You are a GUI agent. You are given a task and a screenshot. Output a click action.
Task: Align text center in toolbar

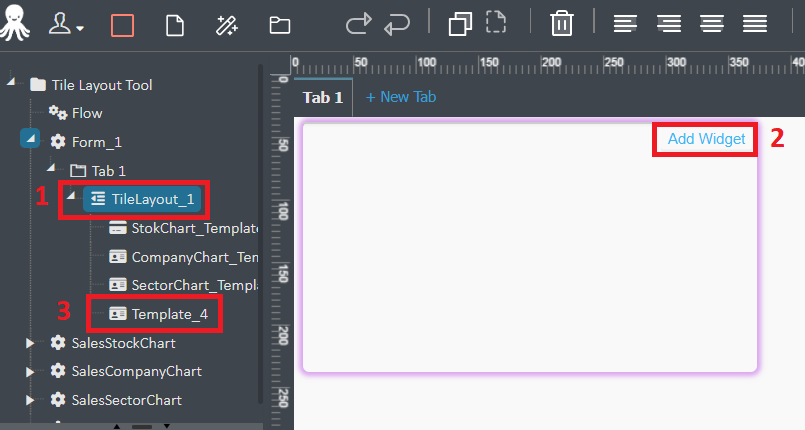point(712,24)
